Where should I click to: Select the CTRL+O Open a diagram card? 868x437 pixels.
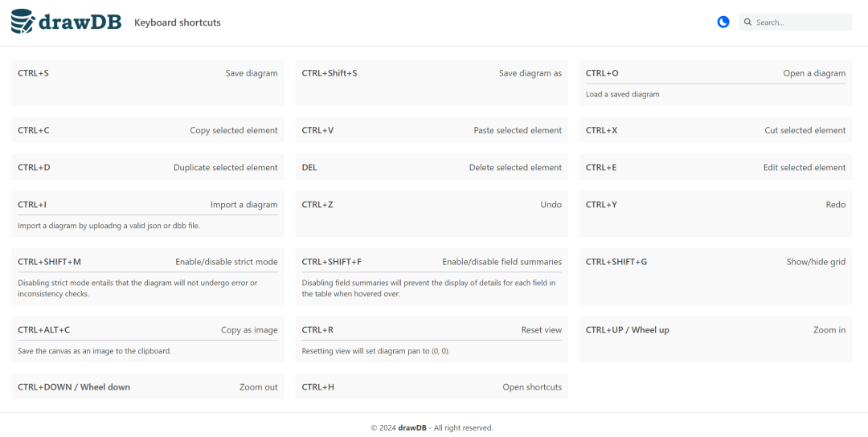point(715,82)
